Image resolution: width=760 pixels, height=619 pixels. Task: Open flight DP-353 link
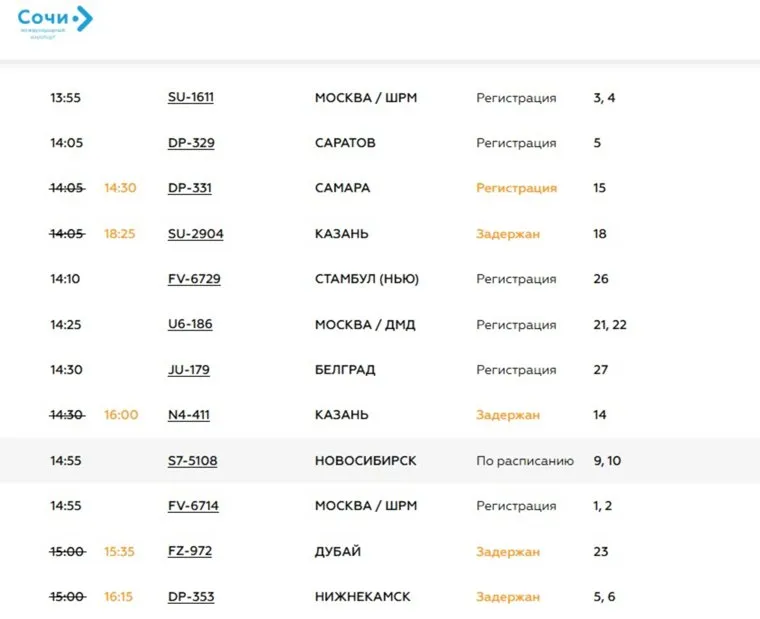pyautogui.click(x=190, y=597)
